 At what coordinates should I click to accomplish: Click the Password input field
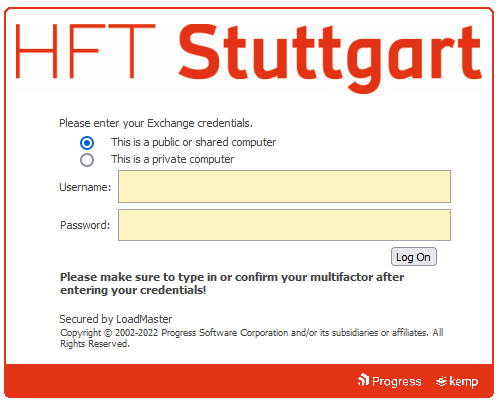(284, 225)
